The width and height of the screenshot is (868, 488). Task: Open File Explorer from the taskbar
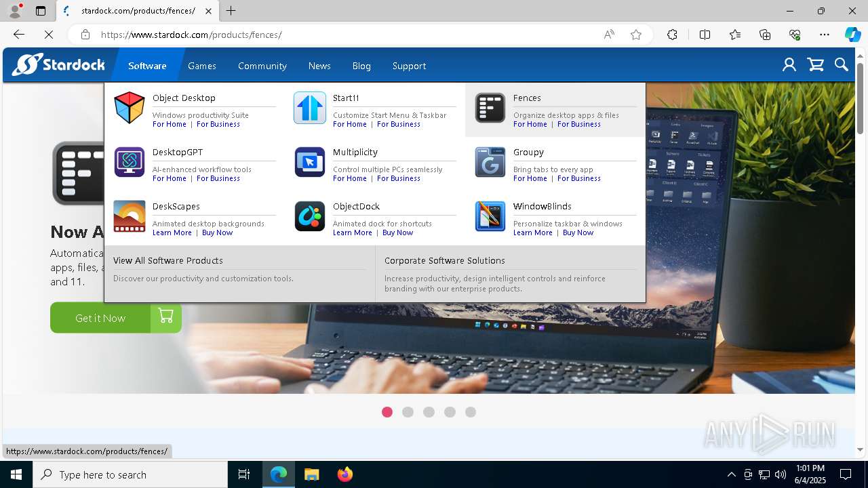312,474
